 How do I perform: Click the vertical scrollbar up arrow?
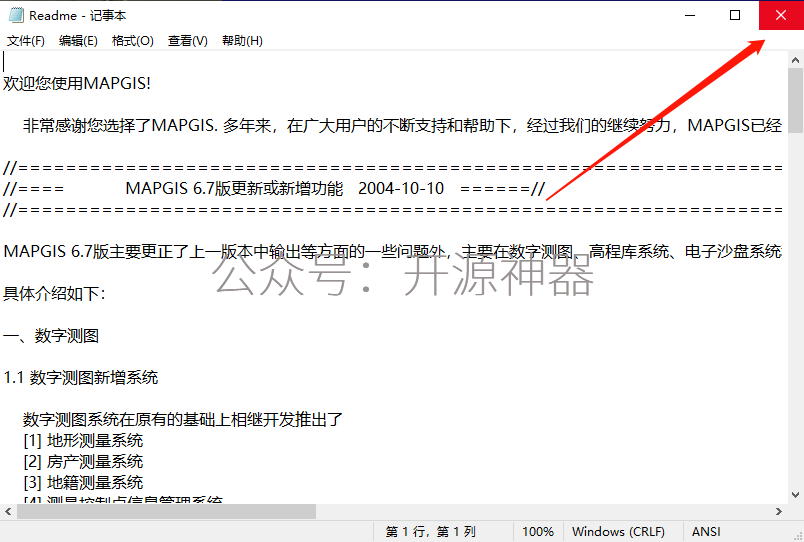(795, 60)
